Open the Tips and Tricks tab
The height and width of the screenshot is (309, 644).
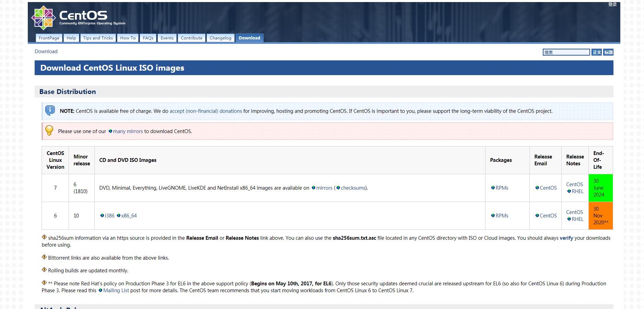[x=98, y=38]
